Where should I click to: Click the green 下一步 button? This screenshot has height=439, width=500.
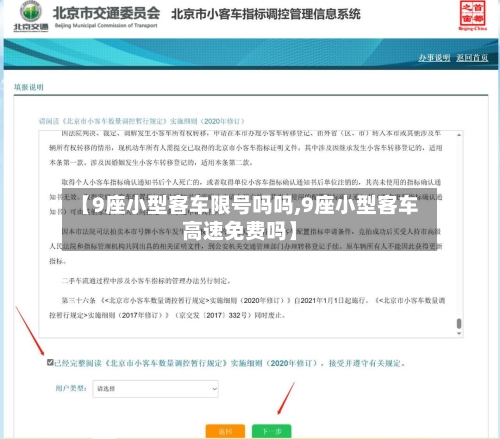click(x=272, y=431)
